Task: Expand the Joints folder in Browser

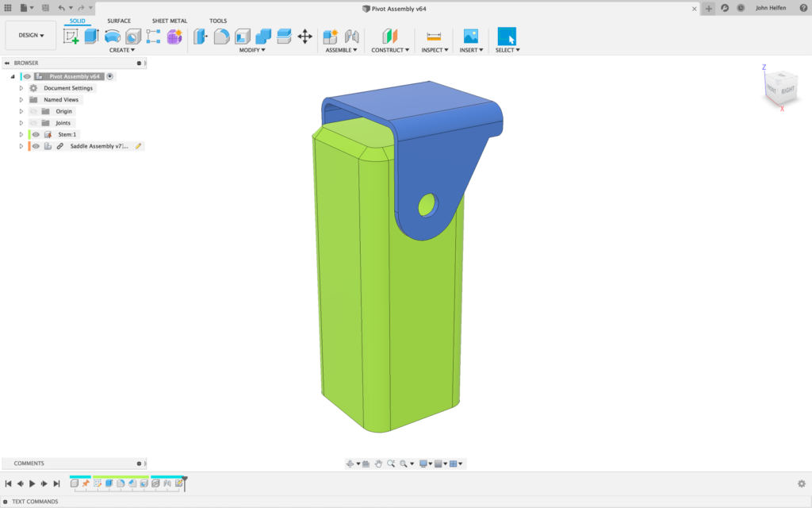Action: [x=21, y=123]
